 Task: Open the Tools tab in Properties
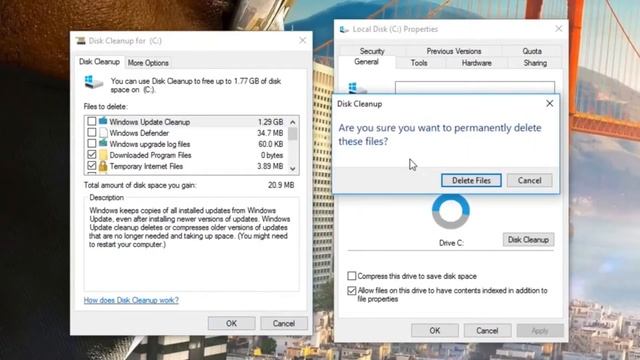[x=419, y=63]
